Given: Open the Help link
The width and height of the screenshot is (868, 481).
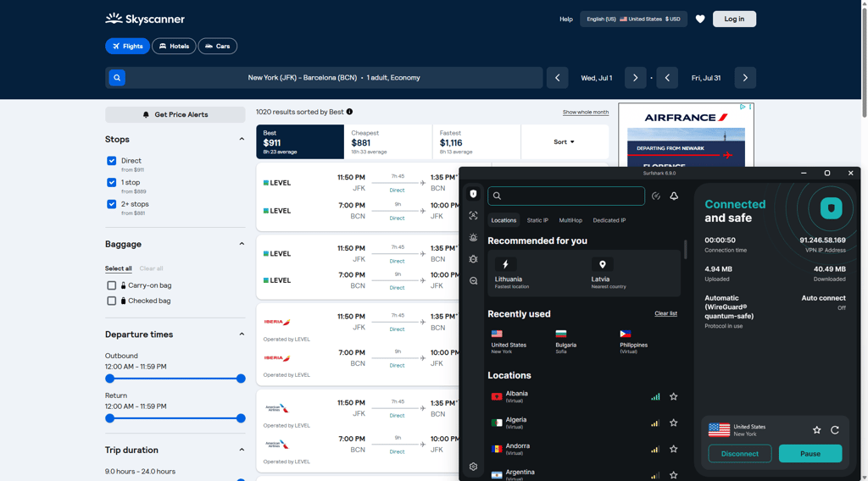Looking at the screenshot, I should pos(565,19).
